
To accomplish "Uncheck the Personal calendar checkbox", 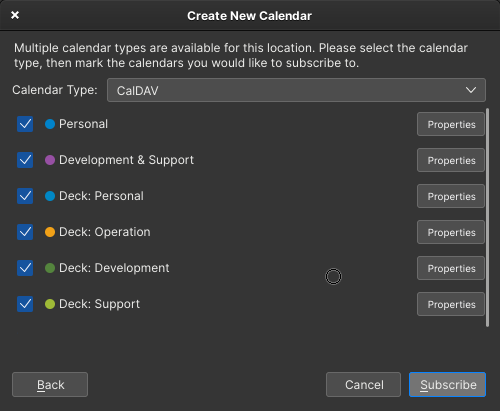I will click(x=25, y=124).
